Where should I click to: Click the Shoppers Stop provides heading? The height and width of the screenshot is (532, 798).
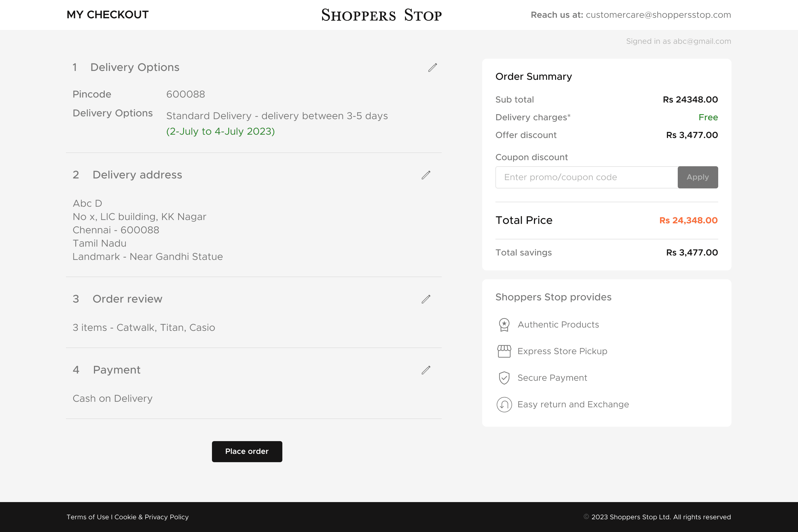coord(553,297)
